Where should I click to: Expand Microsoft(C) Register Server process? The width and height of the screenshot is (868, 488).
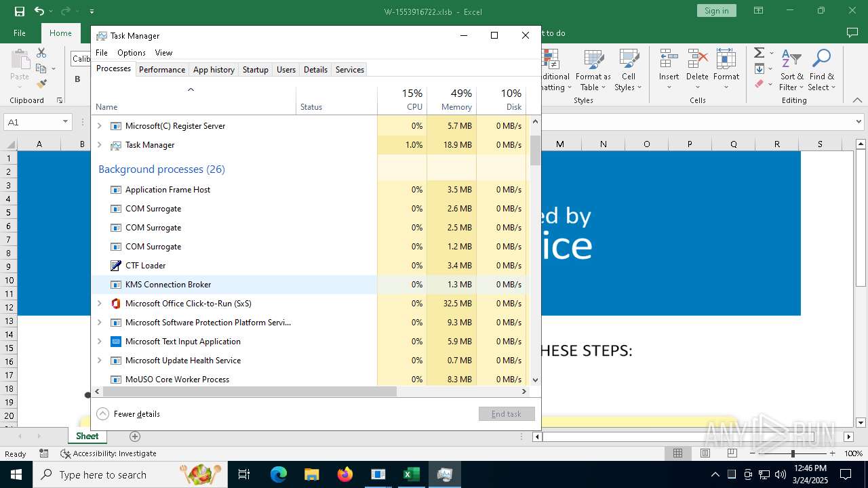tap(100, 126)
